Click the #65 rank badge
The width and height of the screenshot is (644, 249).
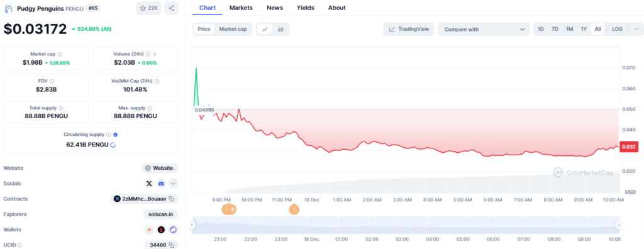coord(93,8)
